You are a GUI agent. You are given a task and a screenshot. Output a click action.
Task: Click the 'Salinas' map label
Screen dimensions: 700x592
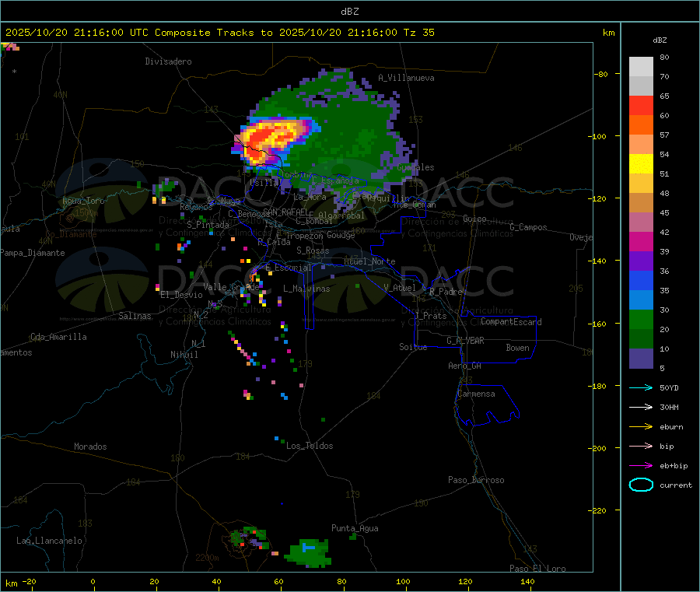point(135,316)
